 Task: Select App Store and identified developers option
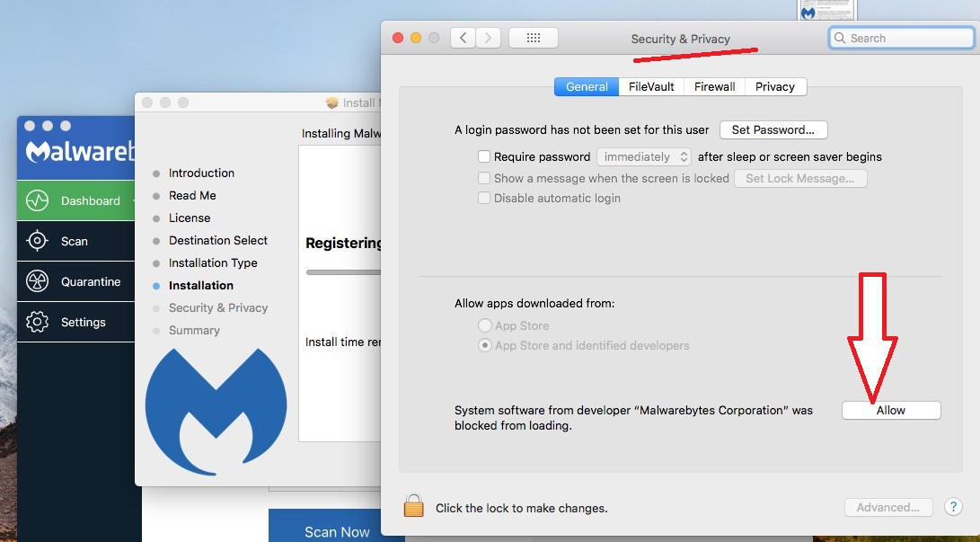pos(484,346)
